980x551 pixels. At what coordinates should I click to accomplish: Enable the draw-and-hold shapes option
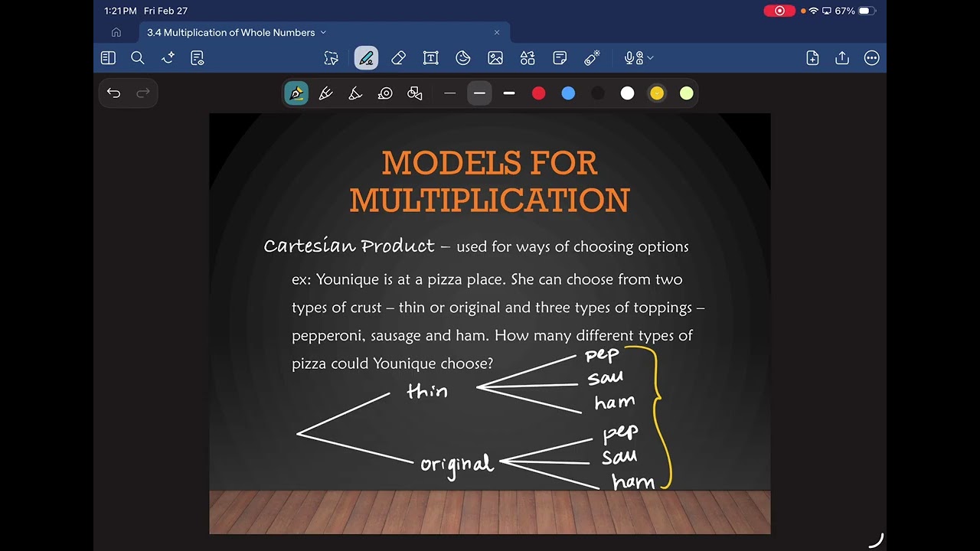tap(415, 93)
